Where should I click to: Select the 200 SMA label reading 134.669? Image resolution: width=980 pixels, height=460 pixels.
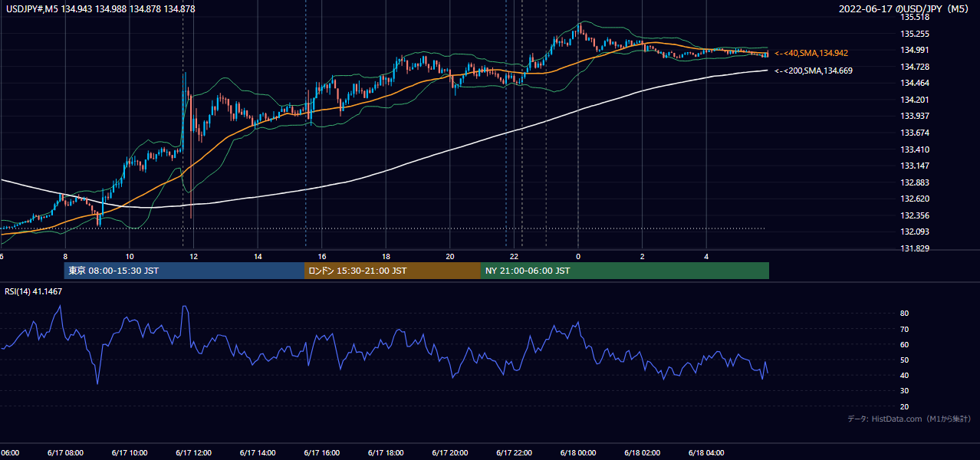click(814, 71)
